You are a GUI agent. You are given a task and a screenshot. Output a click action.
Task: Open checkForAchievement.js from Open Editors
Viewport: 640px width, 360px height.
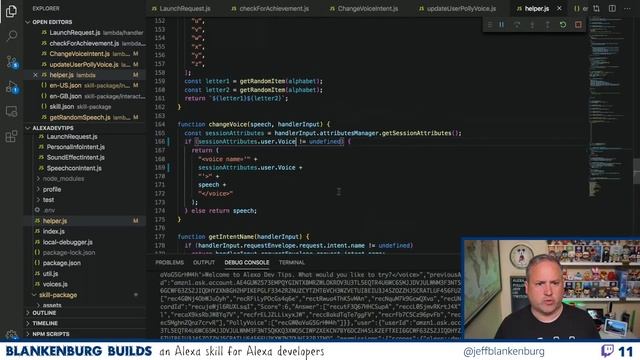pyautogui.click(x=84, y=43)
